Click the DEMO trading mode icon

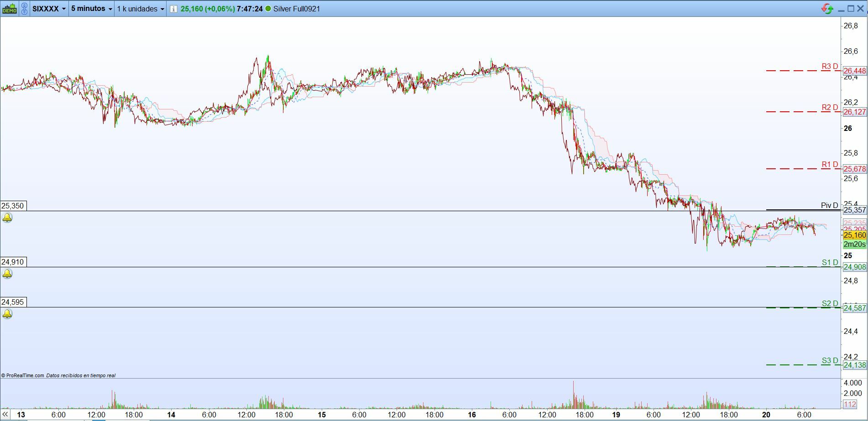click(x=10, y=9)
